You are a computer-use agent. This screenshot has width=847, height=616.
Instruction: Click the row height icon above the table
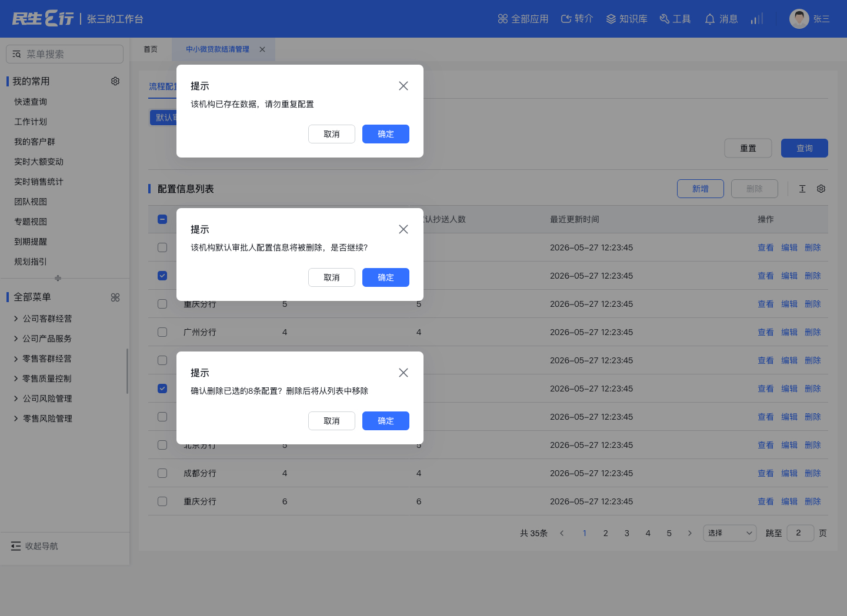[x=802, y=189]
